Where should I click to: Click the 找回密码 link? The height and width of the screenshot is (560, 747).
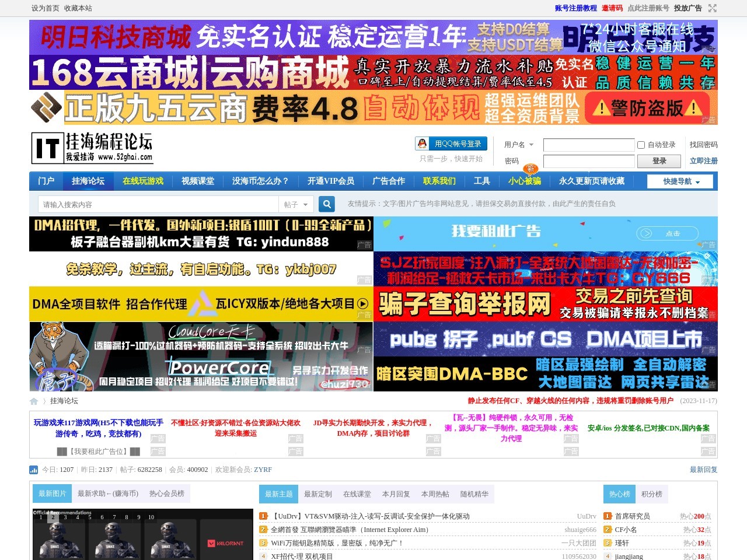[704, 145]
